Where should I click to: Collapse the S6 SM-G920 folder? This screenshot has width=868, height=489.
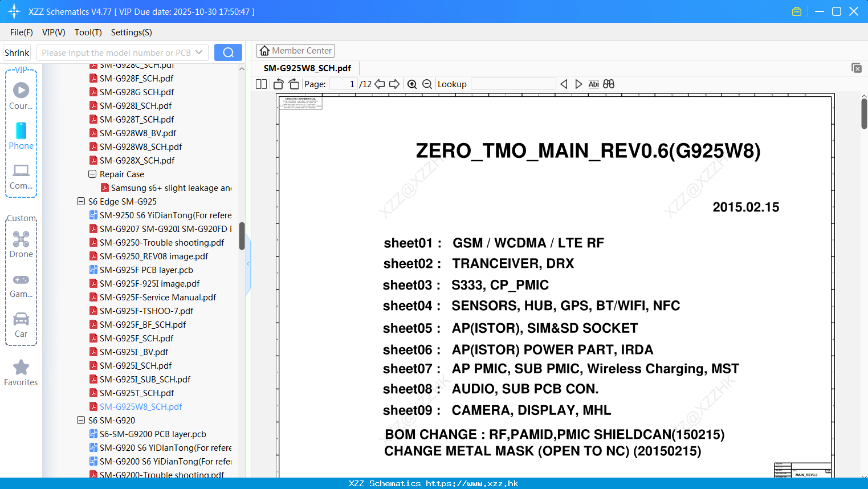point(81,420)
